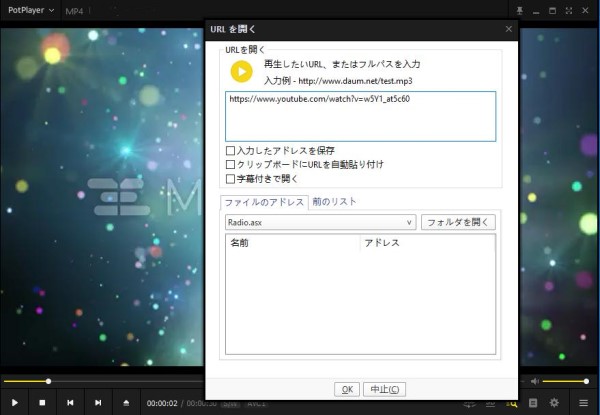Image resolution: width=600 pixels, height=415 pixels.
Task: Enable 入力したアドレスを保存 checkbox
Action: point(230,151)
